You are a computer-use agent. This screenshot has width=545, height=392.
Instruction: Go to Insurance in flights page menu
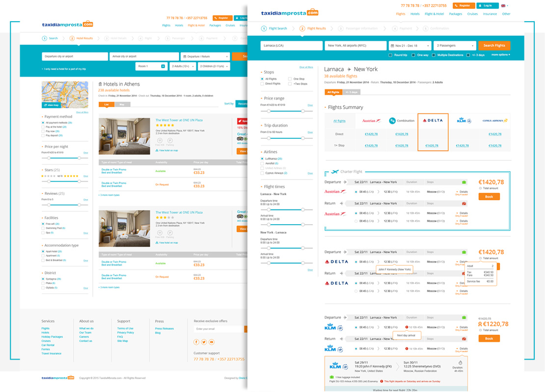pos(490,14)
